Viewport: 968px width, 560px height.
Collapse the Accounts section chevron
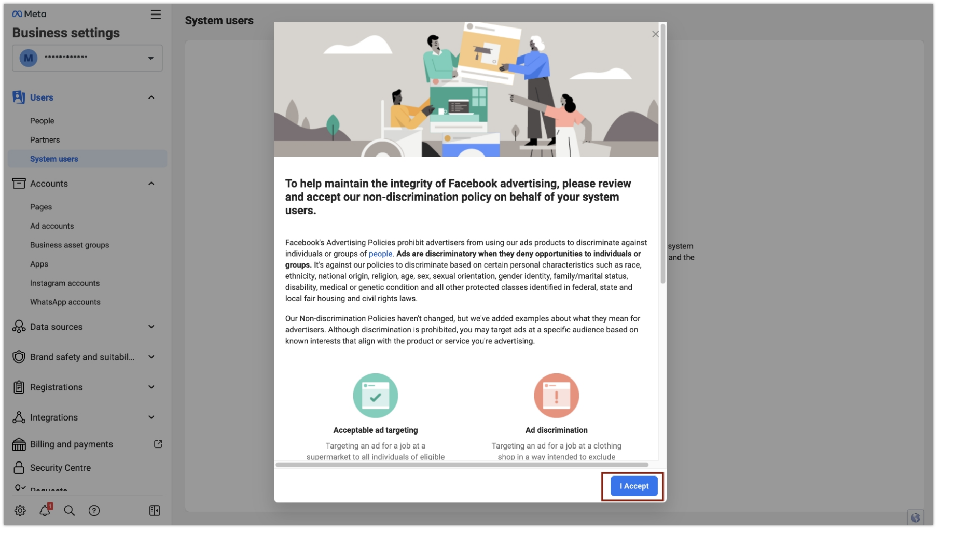[151, 184]
